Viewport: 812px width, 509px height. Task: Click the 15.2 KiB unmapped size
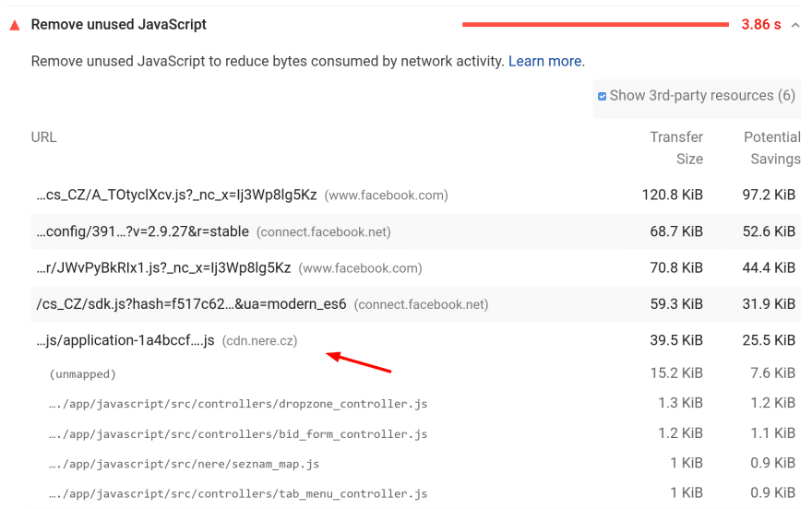[676, 373]
